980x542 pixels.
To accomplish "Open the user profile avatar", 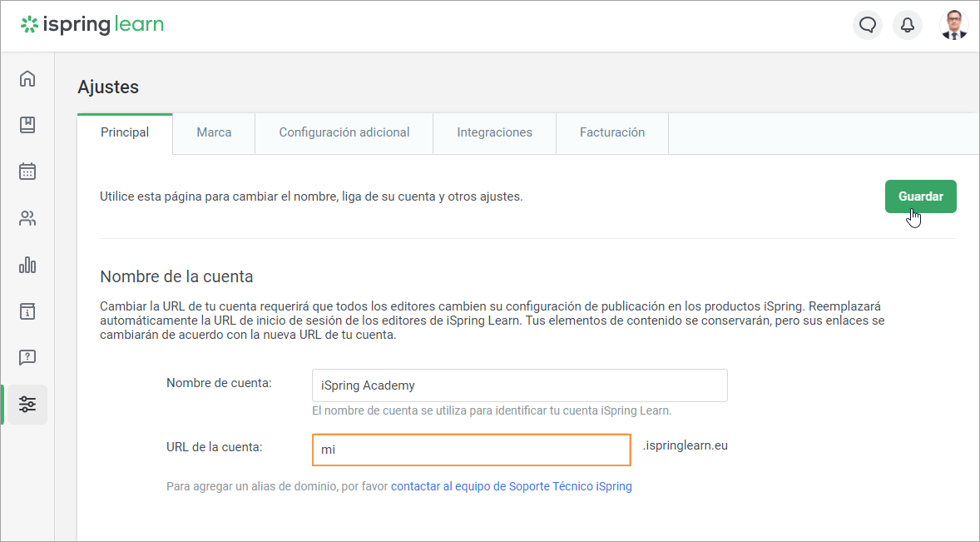I will coord(953,25).
